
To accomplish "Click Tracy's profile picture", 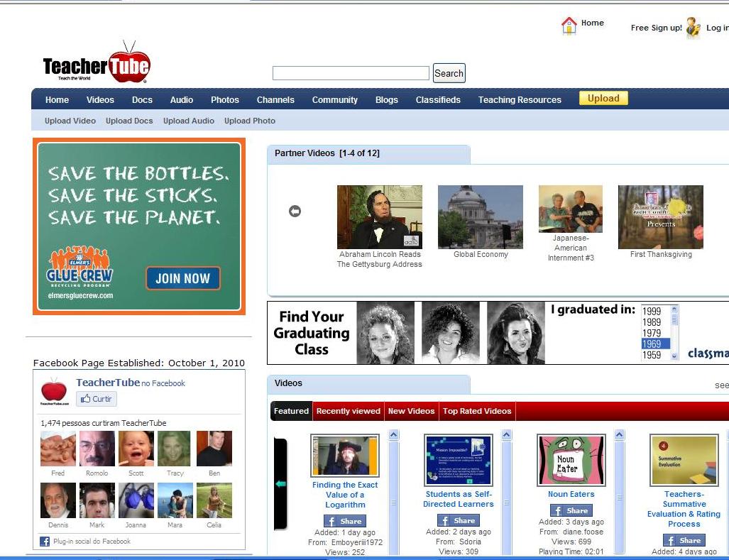I will click(x=175, y=449).
